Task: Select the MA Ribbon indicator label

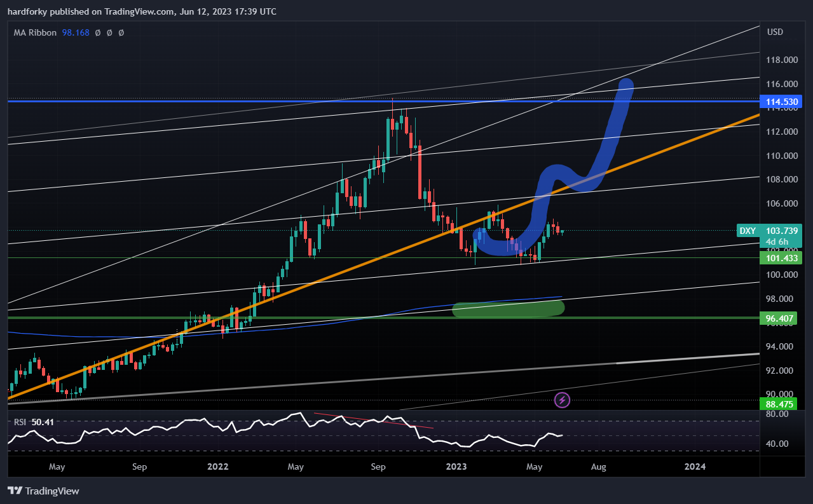Action: [36, 32]
